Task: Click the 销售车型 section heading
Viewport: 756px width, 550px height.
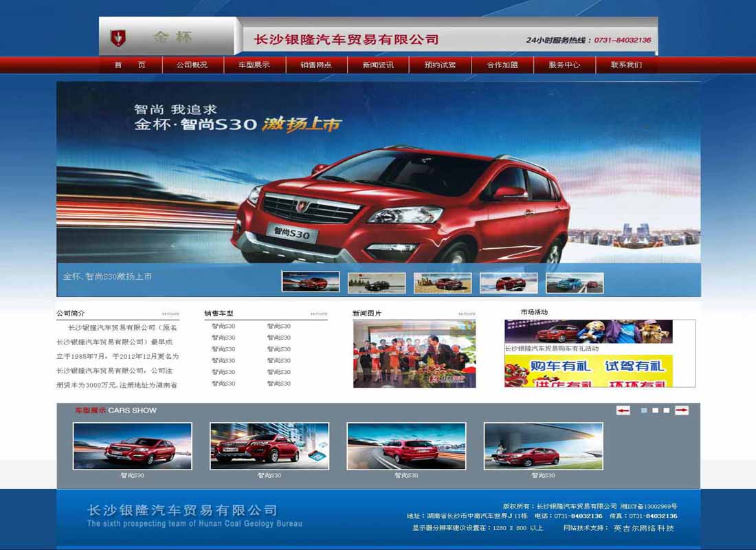Action: (219, 313)
